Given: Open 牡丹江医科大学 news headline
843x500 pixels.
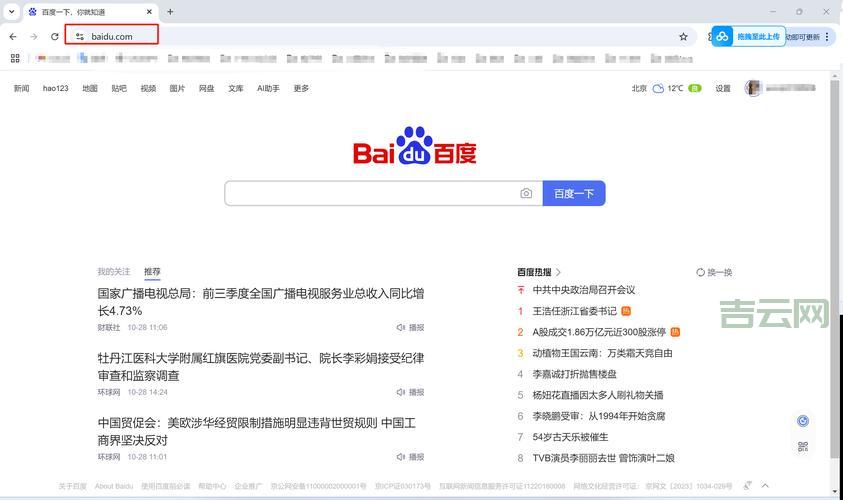Looking at the screenshot, I should point(261,367).
